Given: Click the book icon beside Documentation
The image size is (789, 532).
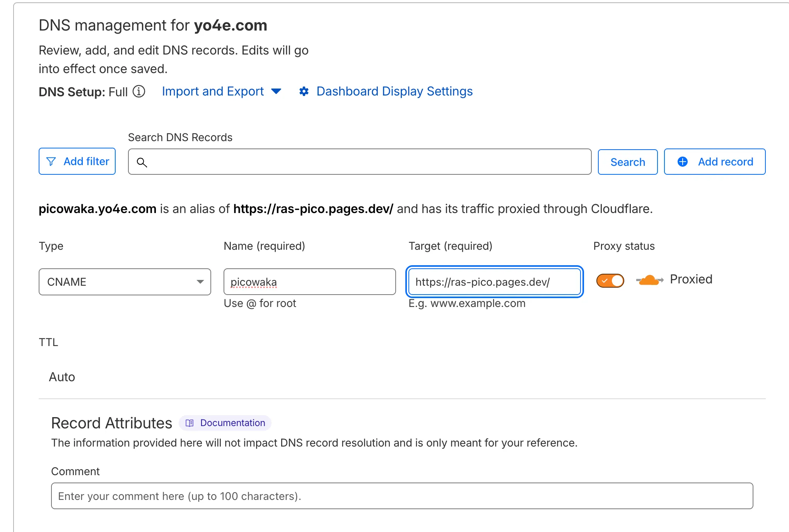Looking at the screenshot, I should [190, 423].
